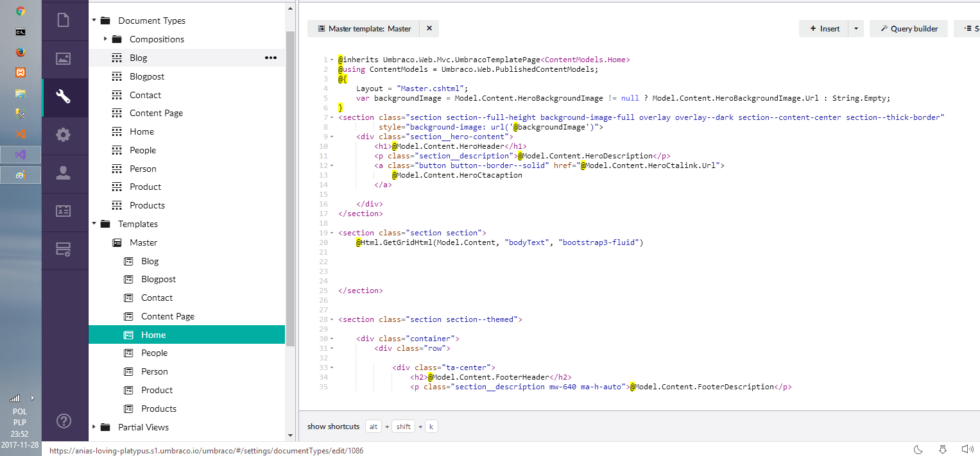
Task: Select the Settings wrench icon in sidebar
Action: pos(64,97)
